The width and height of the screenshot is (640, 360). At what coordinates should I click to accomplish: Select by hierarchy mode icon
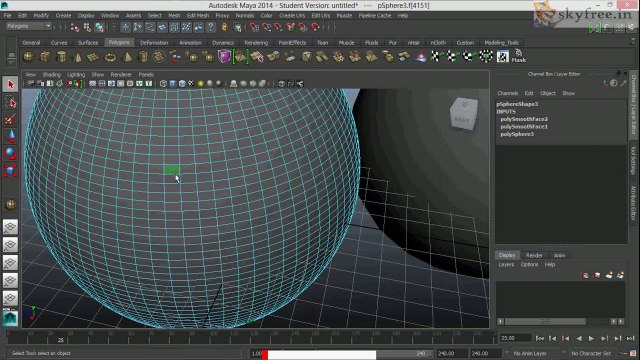[75, 27]
